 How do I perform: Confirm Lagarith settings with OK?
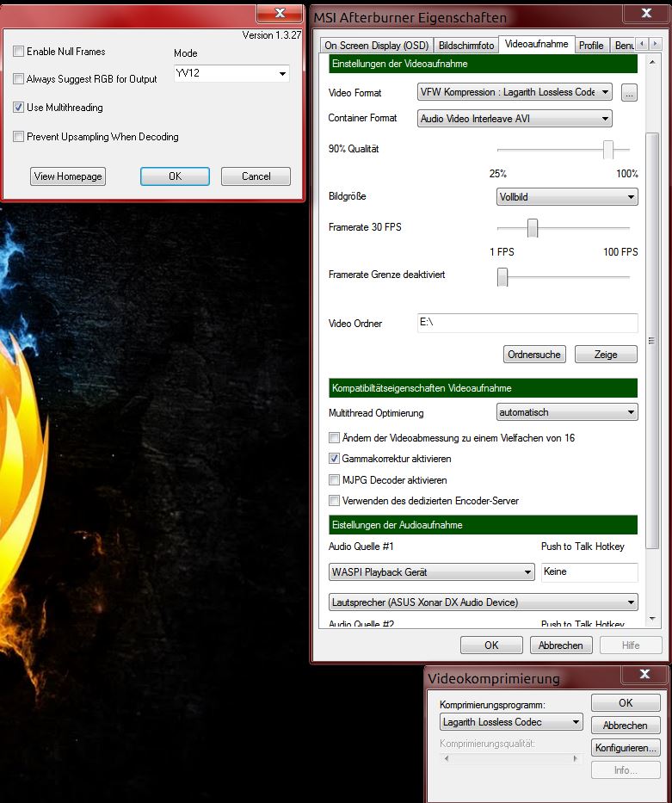tap(175, 176)
